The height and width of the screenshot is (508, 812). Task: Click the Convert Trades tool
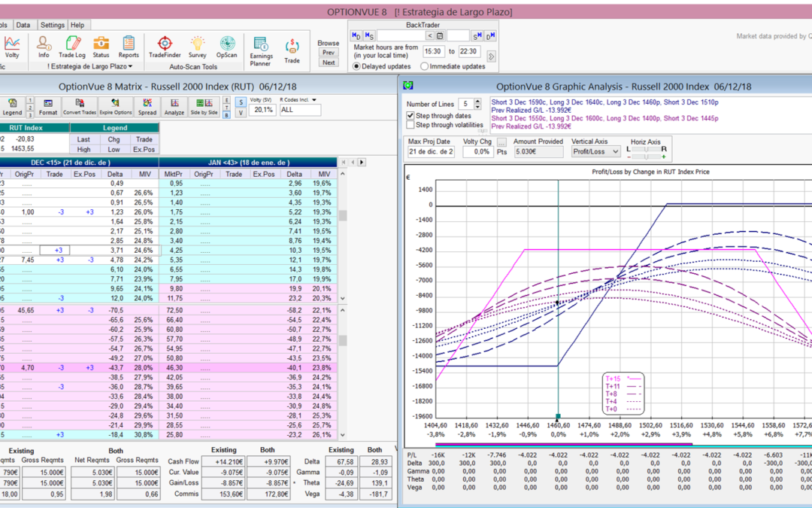coord(79,106)
